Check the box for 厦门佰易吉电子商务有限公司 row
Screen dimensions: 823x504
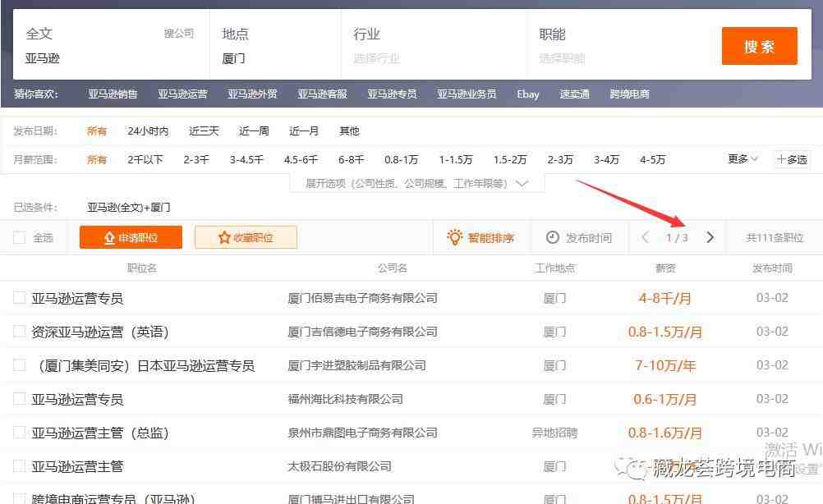[x=20, y=297]
